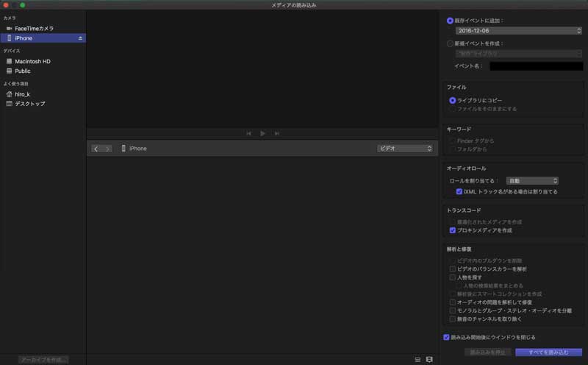The image size is (588, 365).
Task: Click the アーカイブを作成 button
Action: [43, 360]
